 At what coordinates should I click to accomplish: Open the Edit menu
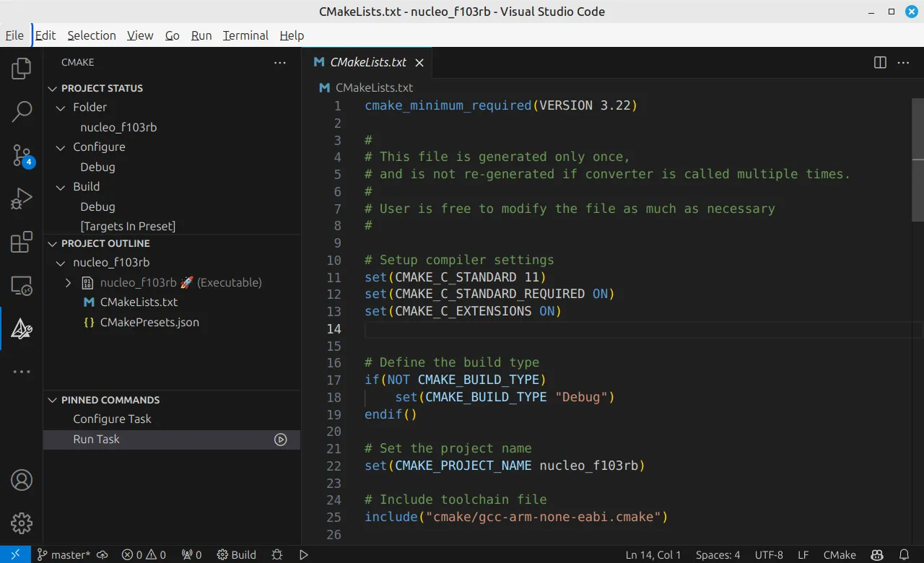coord(45,35)
